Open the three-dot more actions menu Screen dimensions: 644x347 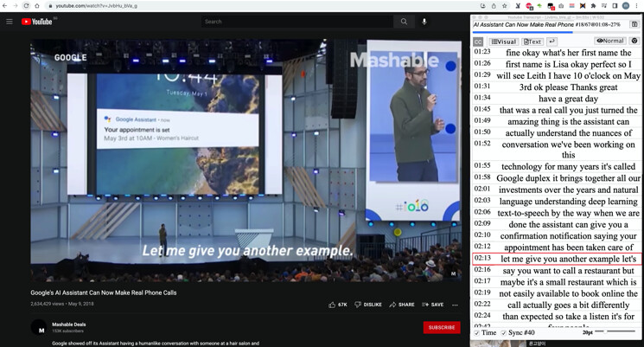coord(455,305)
